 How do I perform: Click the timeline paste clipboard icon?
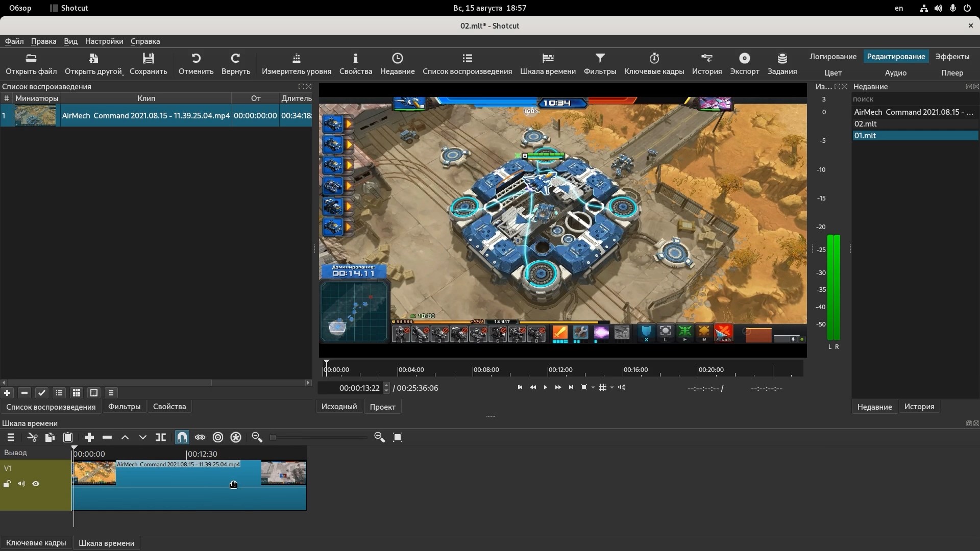[x=67, y=437]
